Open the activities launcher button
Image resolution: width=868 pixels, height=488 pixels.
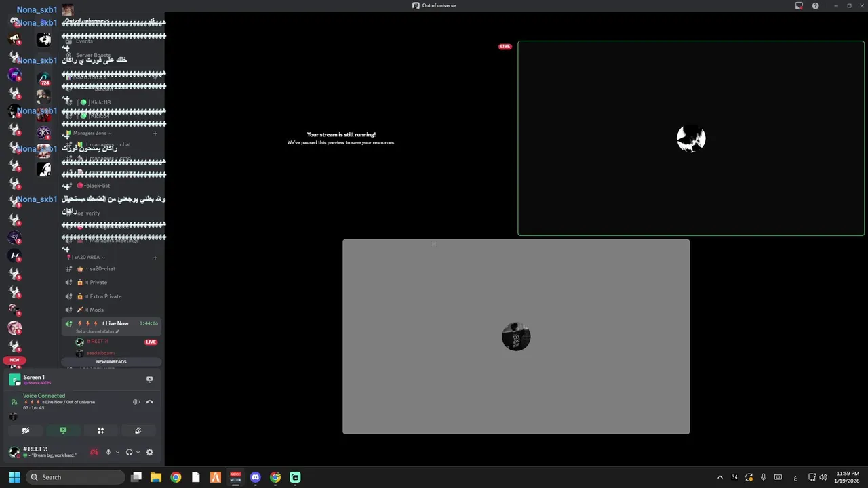click(x=100, y=430)
